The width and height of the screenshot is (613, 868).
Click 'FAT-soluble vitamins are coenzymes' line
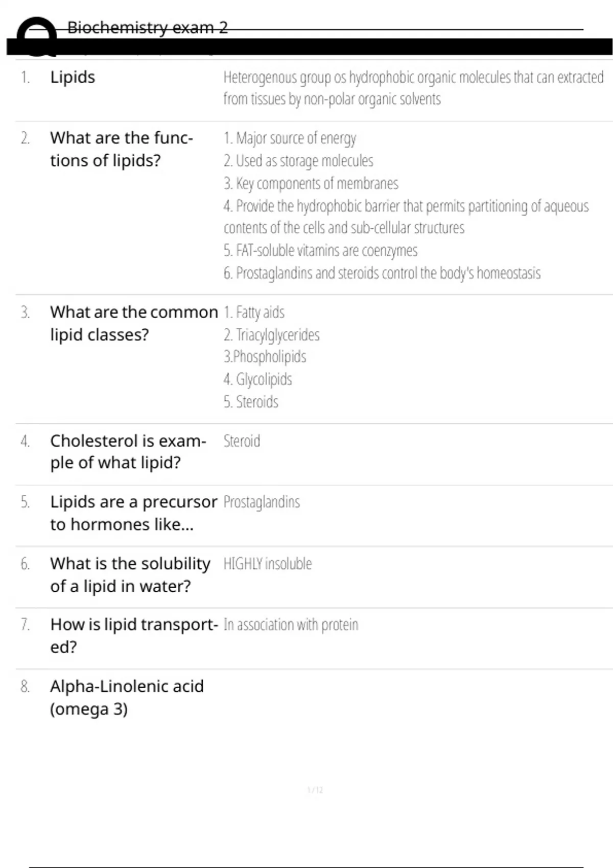pyautogui.click(x=320, y=251)
